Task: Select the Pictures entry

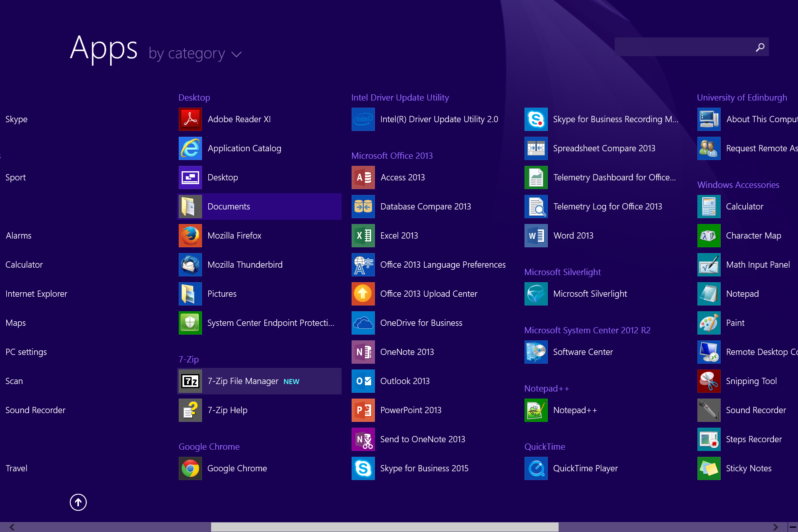Action: (260, 294)
